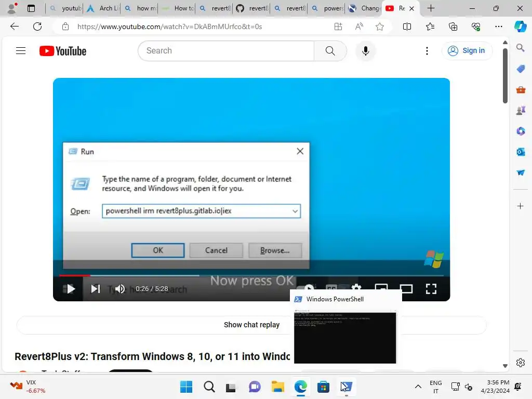Open taskbar Search
Image resolution: width=532 pixels, height=399 pixels.
coord(209,387)
